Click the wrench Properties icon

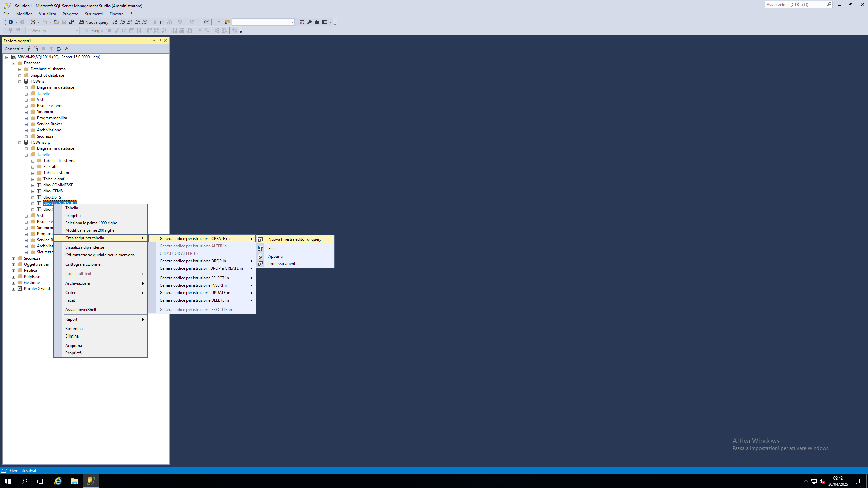[310, 22]
